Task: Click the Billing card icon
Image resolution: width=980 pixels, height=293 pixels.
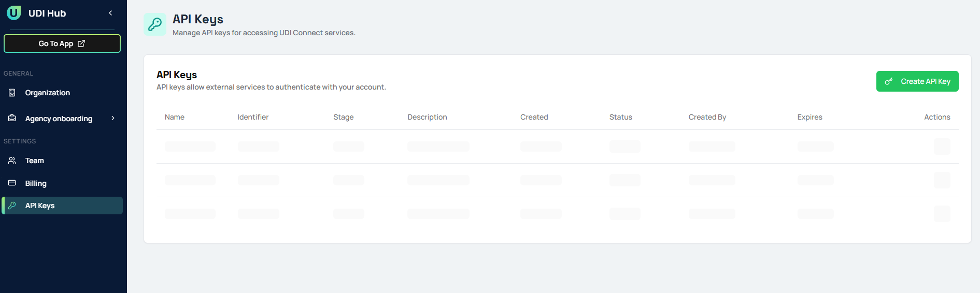Action: click(12, 183)
